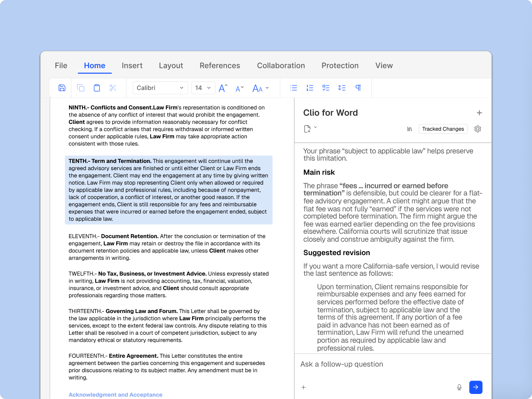Viewport: 532px width, 399px height.
Task: Click the "Suggested revision" heading
Action: coord(337,253)
